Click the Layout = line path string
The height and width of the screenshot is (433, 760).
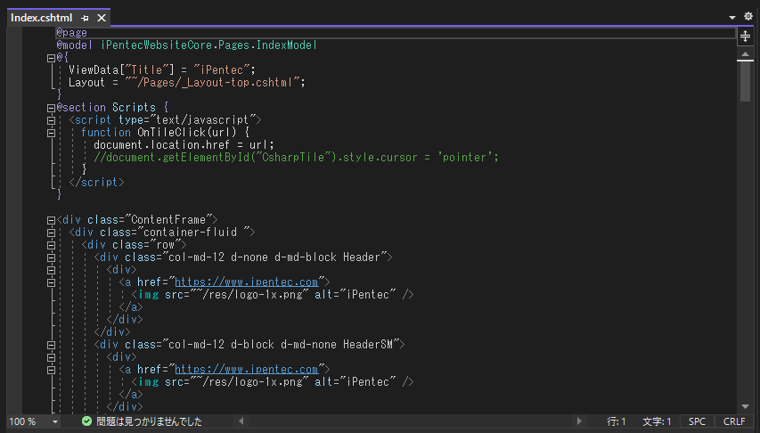(213, 82)
